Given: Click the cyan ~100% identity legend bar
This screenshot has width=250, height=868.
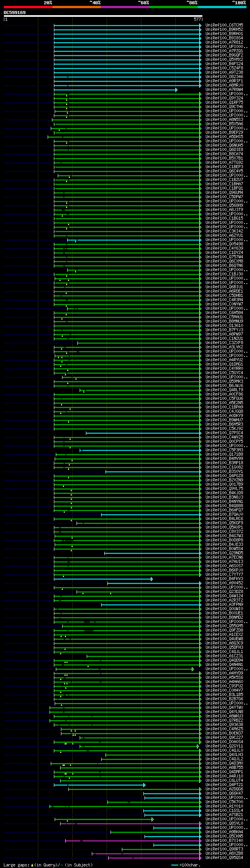Looking at the screenshot, I should pos(222,7).
